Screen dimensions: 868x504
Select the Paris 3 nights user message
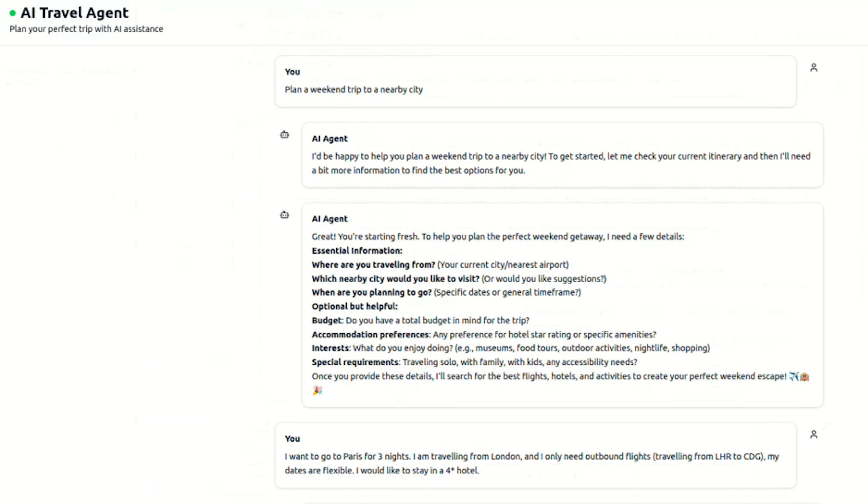531,463
